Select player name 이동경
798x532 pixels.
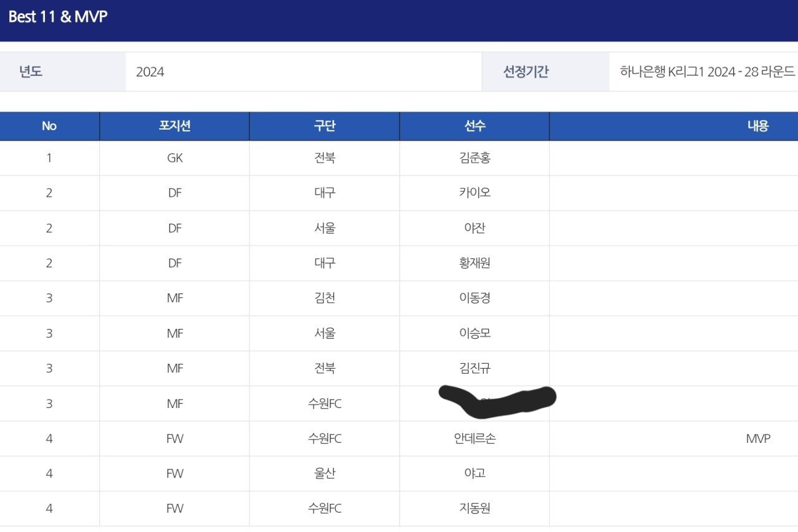point(474,298)
